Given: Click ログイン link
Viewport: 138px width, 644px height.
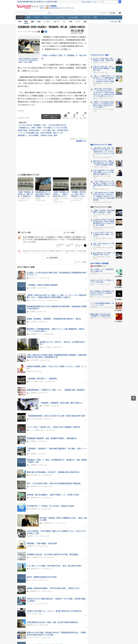Looking at the screenshot, I should (x=42, y=8).
